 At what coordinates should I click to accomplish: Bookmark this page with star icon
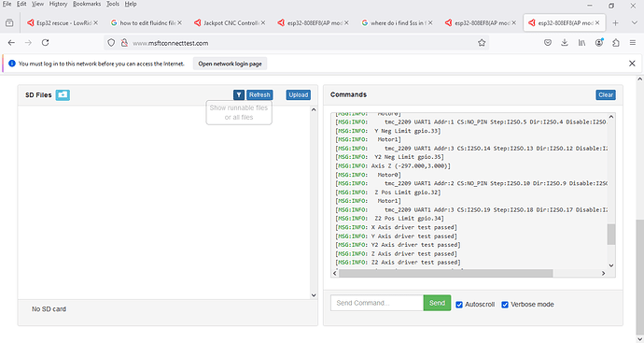click(x=482, y=43)
